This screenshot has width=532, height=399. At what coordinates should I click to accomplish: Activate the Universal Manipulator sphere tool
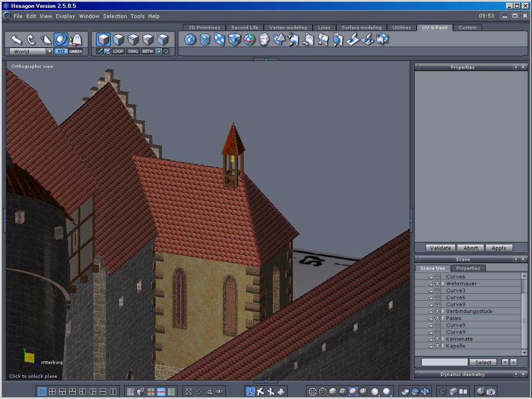[61, 40]
